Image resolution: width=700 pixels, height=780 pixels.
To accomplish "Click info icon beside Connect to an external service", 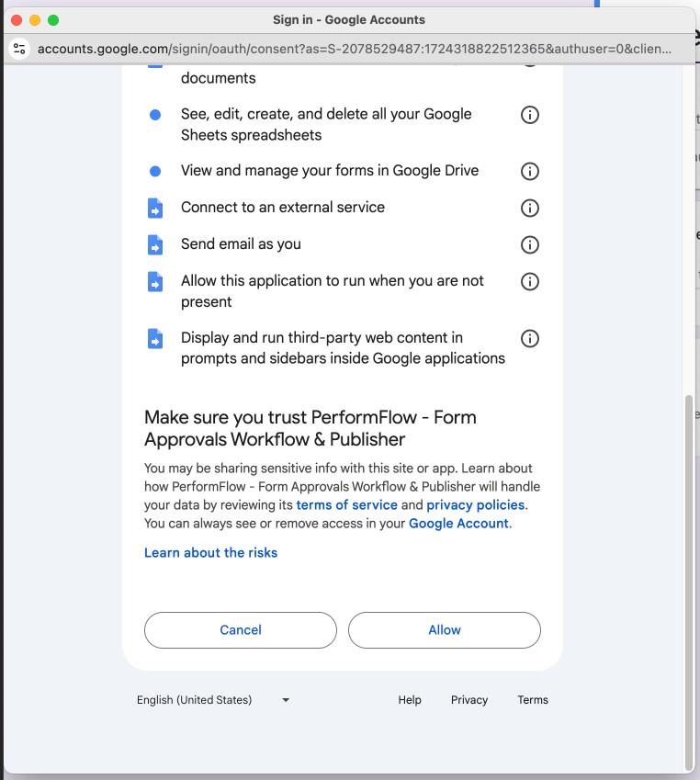I will [529, 208].
